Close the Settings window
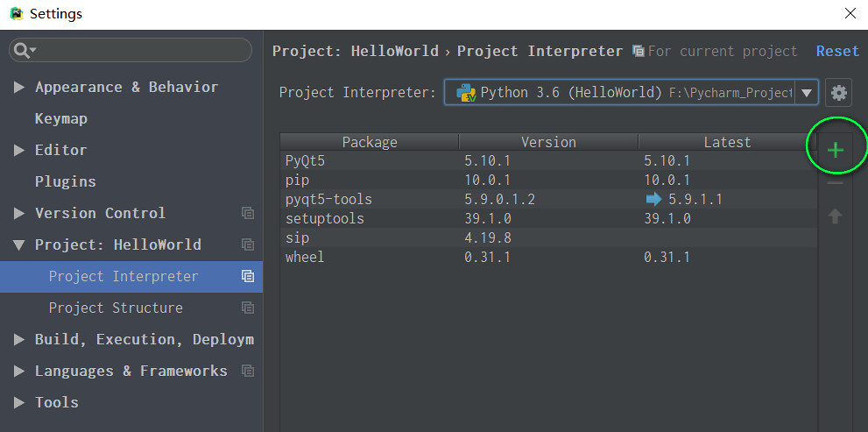Viewport: 868px width, 432px height. click(850, 14)
